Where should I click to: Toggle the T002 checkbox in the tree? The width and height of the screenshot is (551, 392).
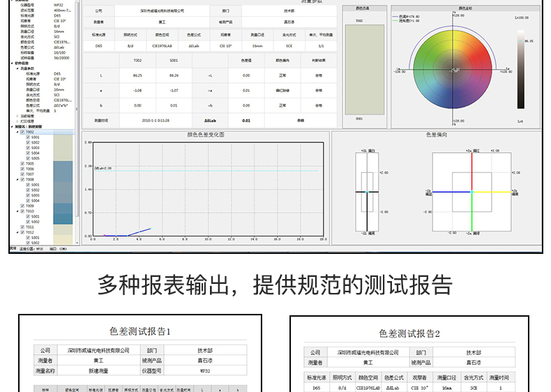tap(23, 133)
